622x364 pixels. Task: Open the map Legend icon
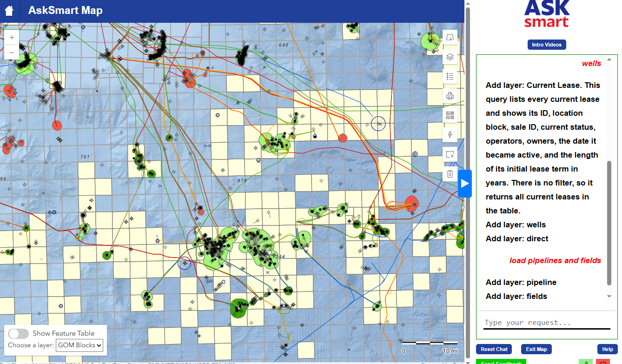[x=450, y=77]
